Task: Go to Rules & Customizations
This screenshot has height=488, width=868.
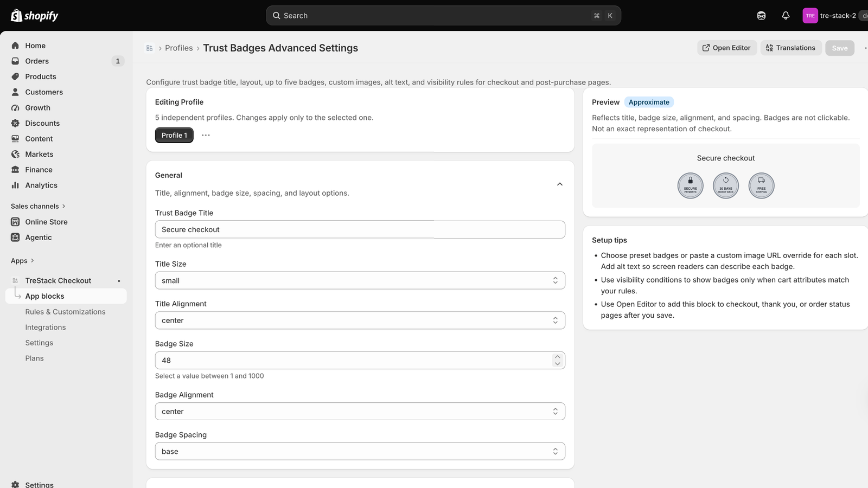Action: point(65,312)
